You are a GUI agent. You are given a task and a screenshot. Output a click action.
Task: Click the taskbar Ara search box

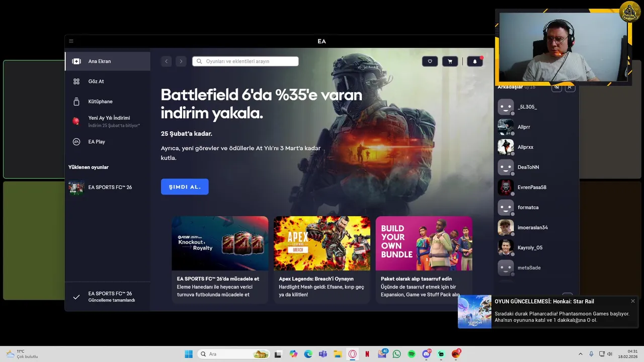click(x=233, y=354)
